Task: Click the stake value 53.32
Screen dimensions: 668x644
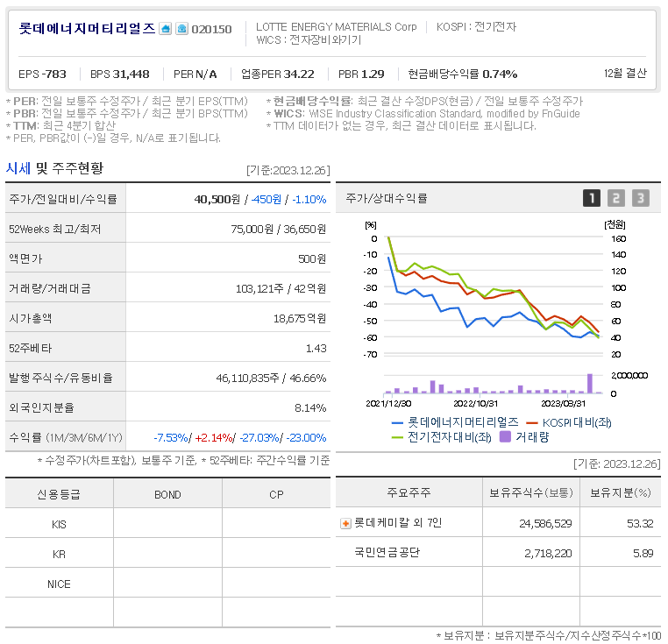Action: (640, 523)
